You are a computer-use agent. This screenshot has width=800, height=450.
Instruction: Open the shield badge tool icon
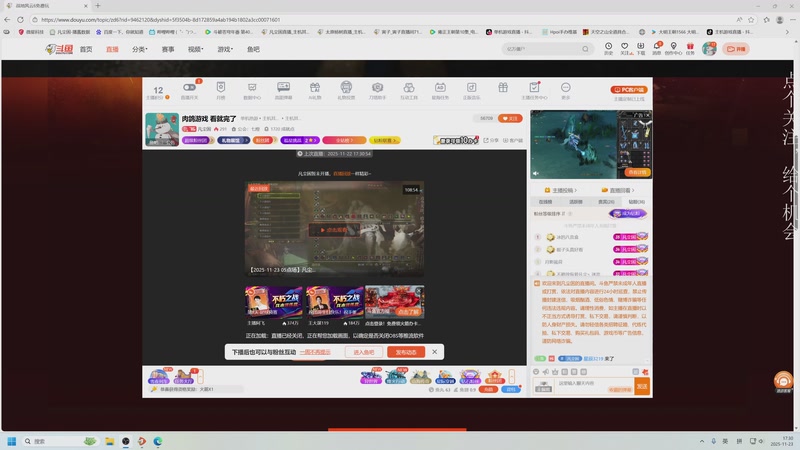220,87
